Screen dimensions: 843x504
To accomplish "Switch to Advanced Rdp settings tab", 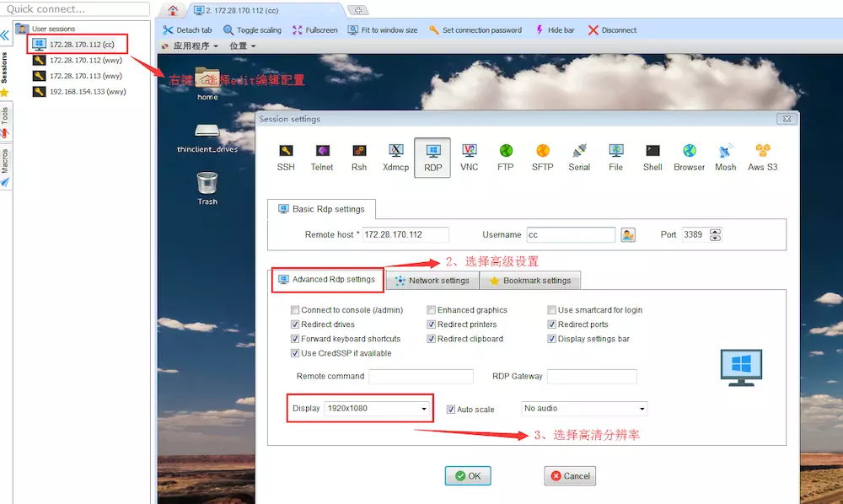I will coord(327,280).
